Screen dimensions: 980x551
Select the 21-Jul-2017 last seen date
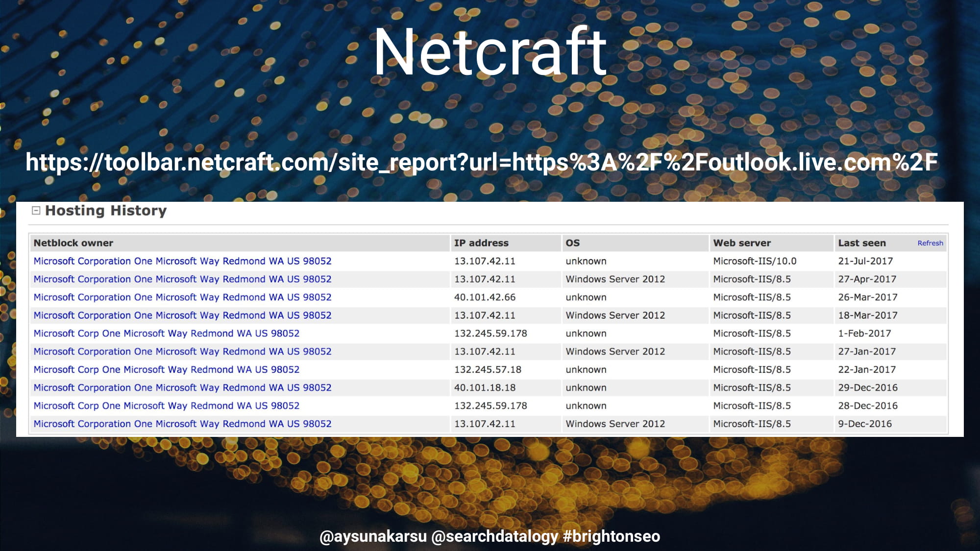pos(865,261)
